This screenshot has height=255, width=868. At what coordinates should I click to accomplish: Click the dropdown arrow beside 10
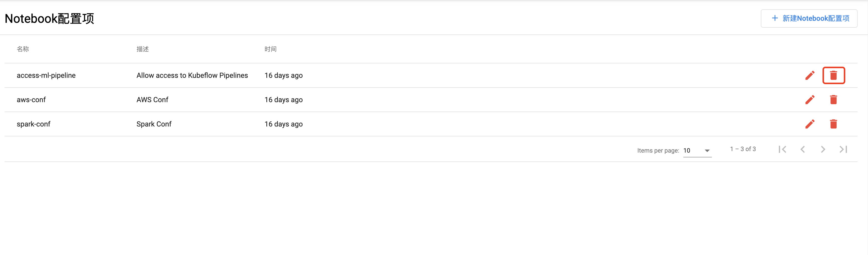point(707,151)
